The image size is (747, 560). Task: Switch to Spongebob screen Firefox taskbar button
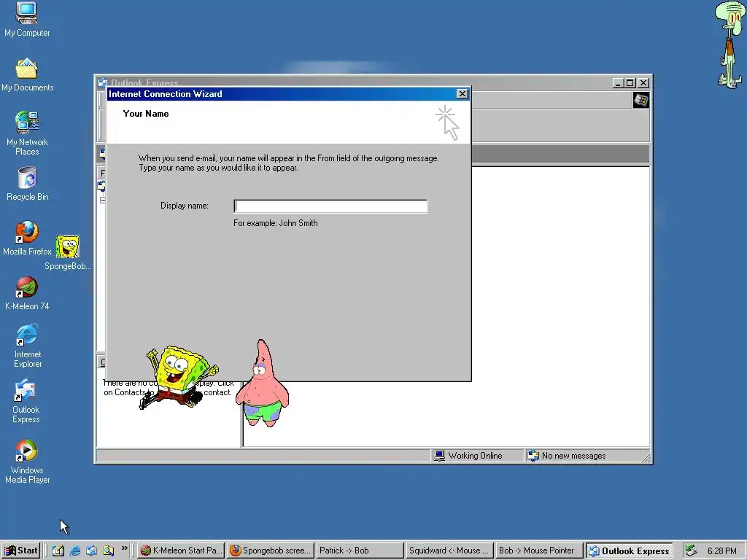pyautogui.click(x=270, y=551)
